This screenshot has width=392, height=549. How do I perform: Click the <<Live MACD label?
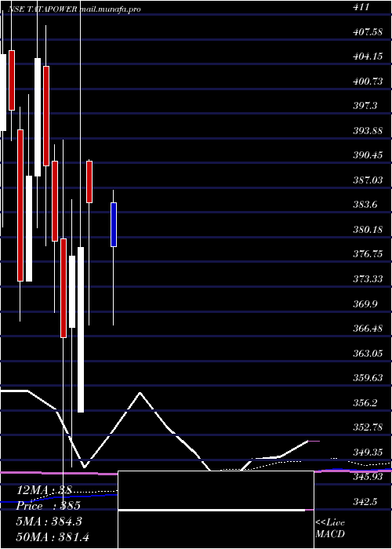coord(330,528)
